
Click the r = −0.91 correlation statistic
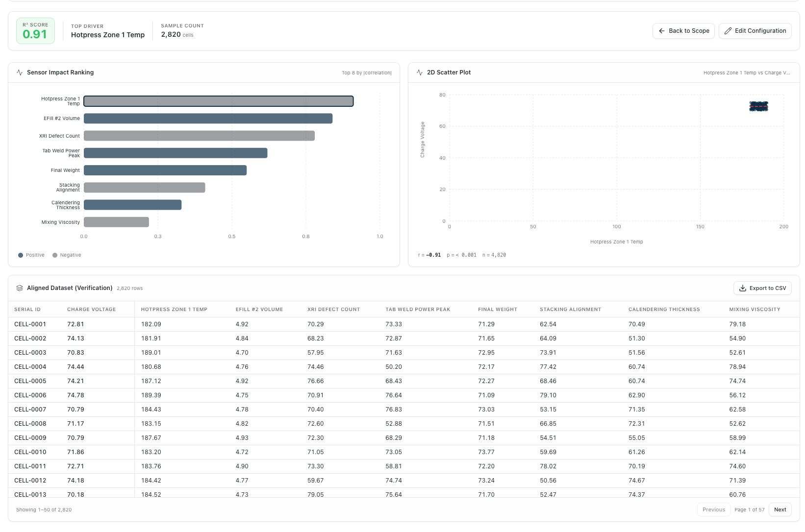[x=429, y=255]
